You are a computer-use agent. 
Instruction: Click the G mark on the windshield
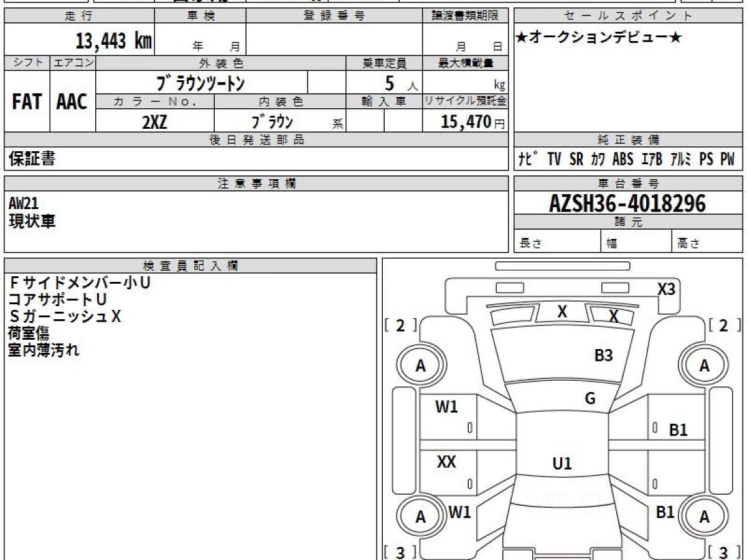point(590,399)
